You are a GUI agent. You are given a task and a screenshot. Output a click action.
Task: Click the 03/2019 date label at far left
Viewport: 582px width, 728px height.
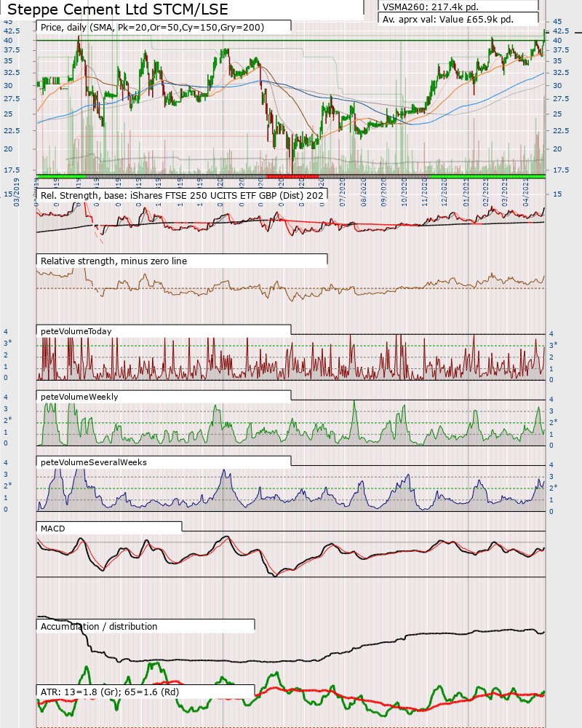[16, 192]
